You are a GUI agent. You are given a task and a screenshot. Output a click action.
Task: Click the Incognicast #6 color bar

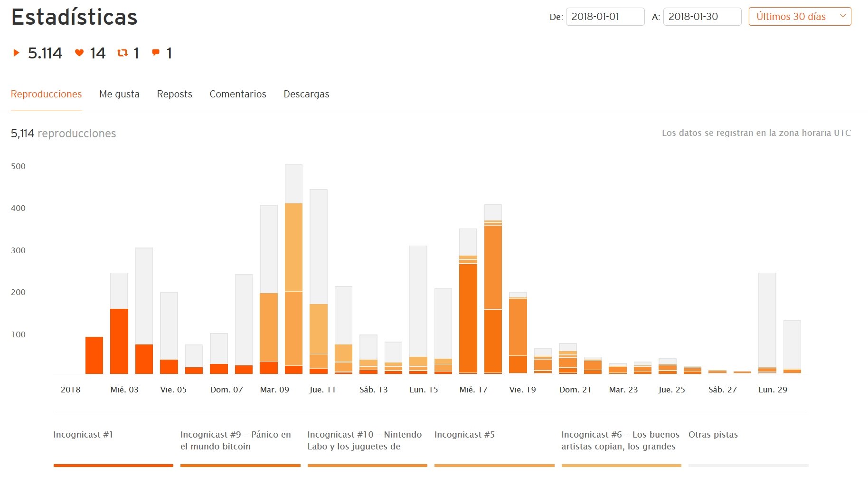coord(621,466)
